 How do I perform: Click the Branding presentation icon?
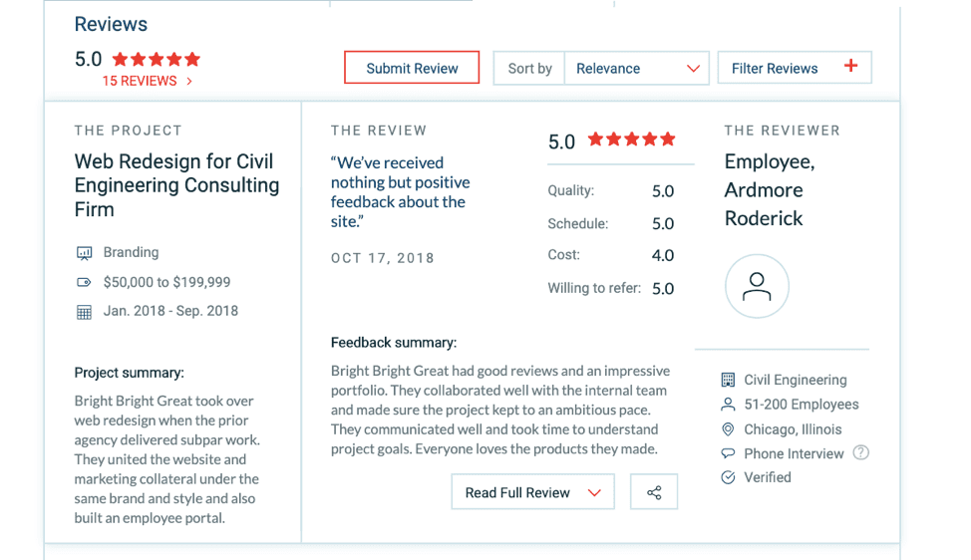(84, 252)
